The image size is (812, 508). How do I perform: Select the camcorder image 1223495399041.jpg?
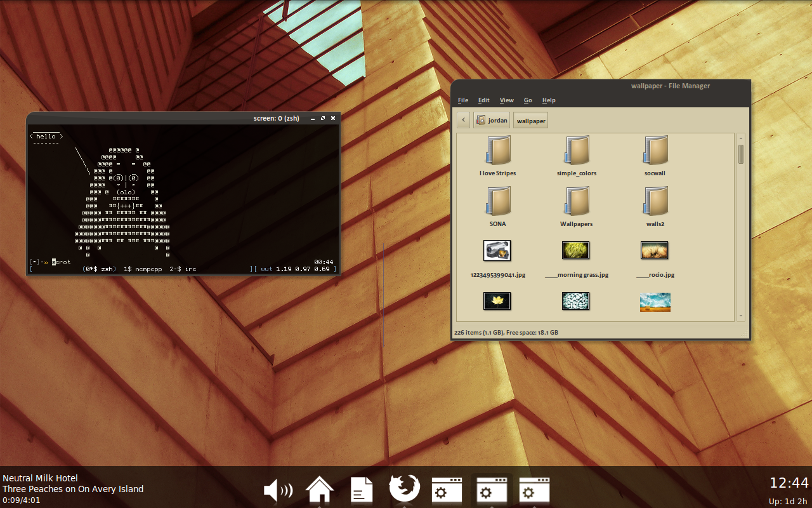497,251
